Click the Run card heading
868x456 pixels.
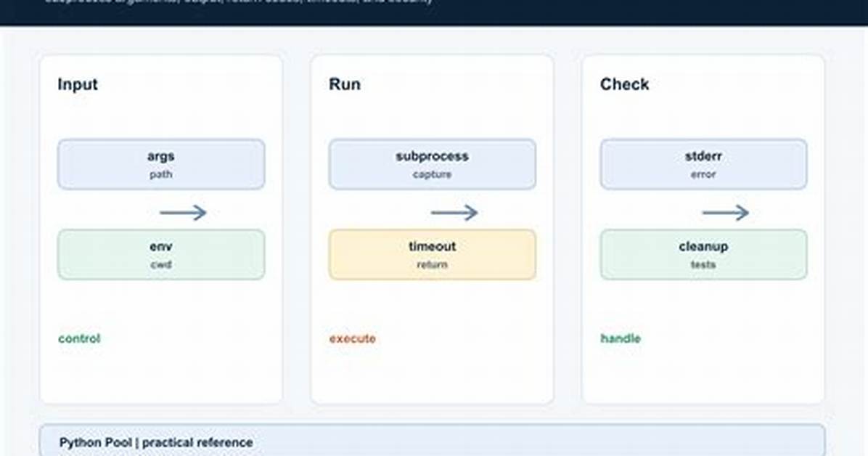click(344, 84)
